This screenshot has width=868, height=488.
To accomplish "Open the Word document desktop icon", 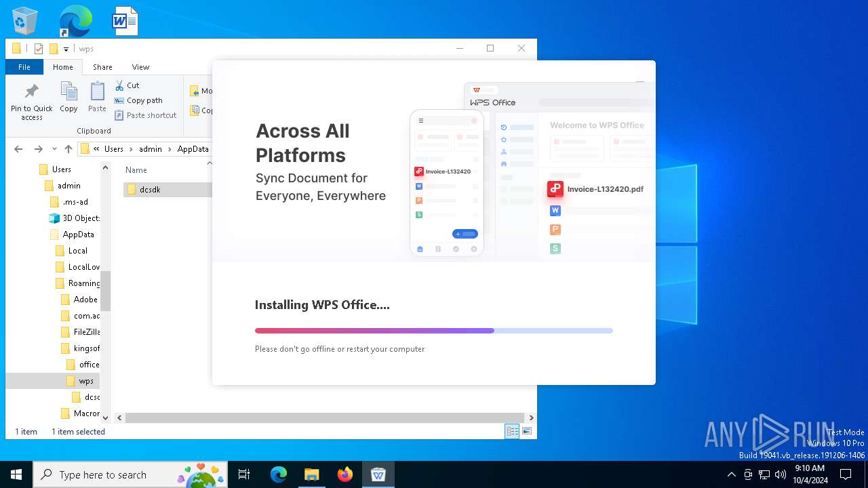I will tap(125, 20).
